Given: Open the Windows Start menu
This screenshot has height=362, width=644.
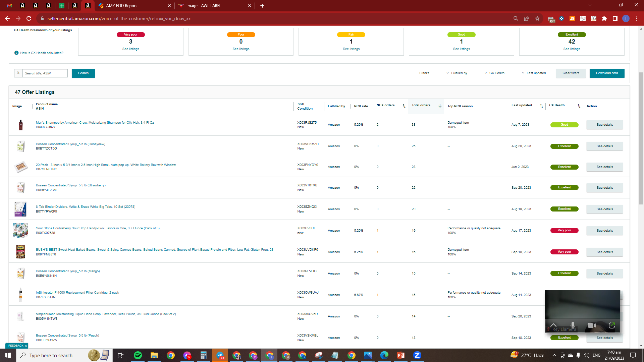Looking at the screenshot, I should coord(8,355).
